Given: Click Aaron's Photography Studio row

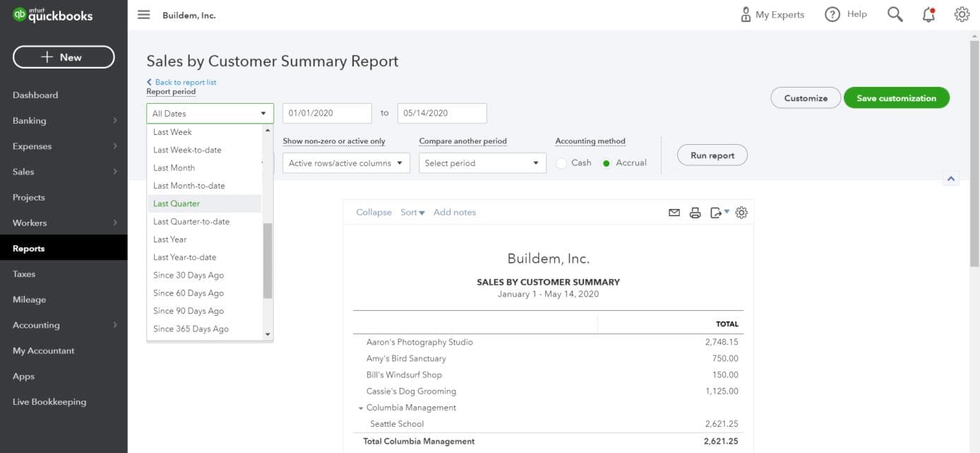Looking at the screenshot, I should point(548,343).
